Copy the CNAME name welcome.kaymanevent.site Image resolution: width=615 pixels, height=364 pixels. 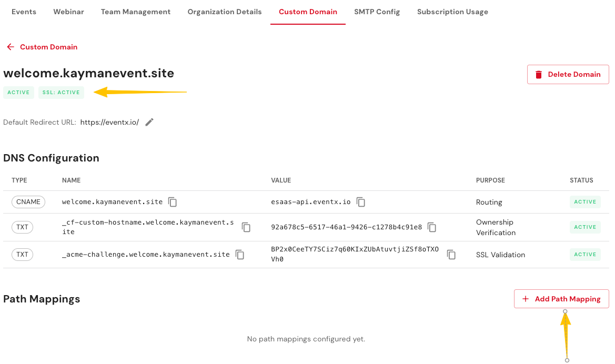pos(173,202)
